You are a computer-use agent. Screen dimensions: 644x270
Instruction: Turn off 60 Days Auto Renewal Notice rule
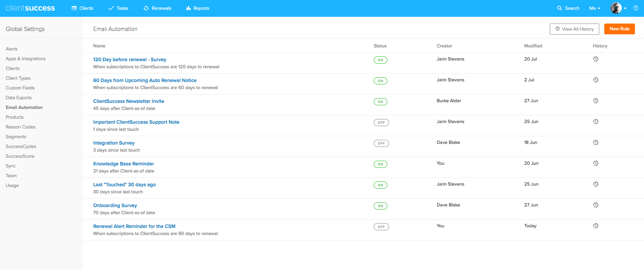381,81
